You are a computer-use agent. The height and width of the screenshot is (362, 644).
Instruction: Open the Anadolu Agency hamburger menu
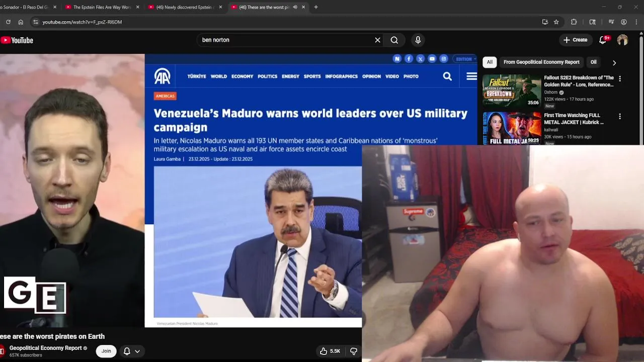pyautogui.click(x=471, y=76)
